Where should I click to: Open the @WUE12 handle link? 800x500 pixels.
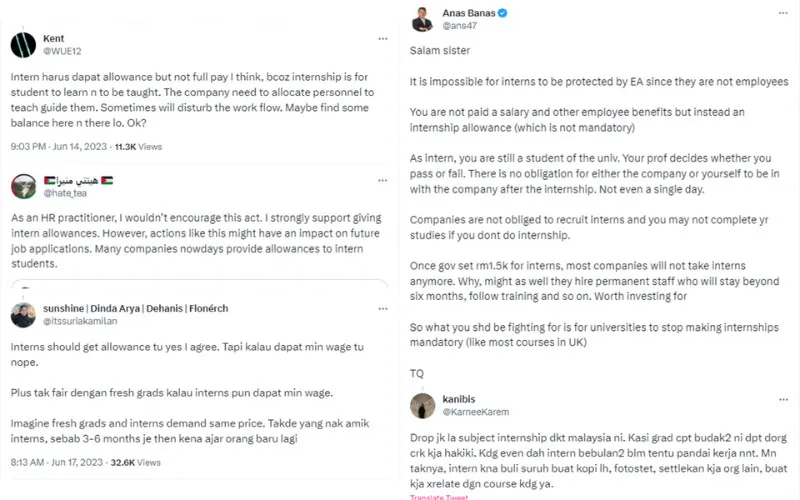pyautogui.click(x=61, y=52)
